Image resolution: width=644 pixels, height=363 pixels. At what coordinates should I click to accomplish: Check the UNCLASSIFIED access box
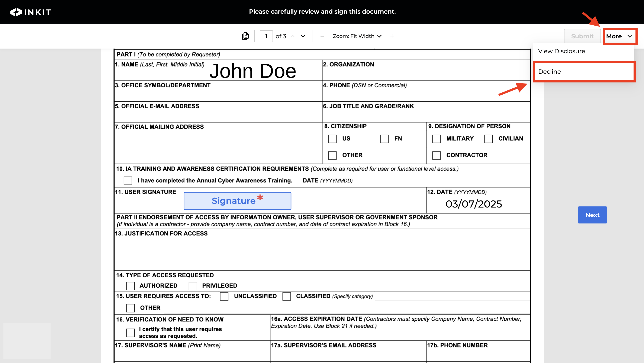coord(224,296)
